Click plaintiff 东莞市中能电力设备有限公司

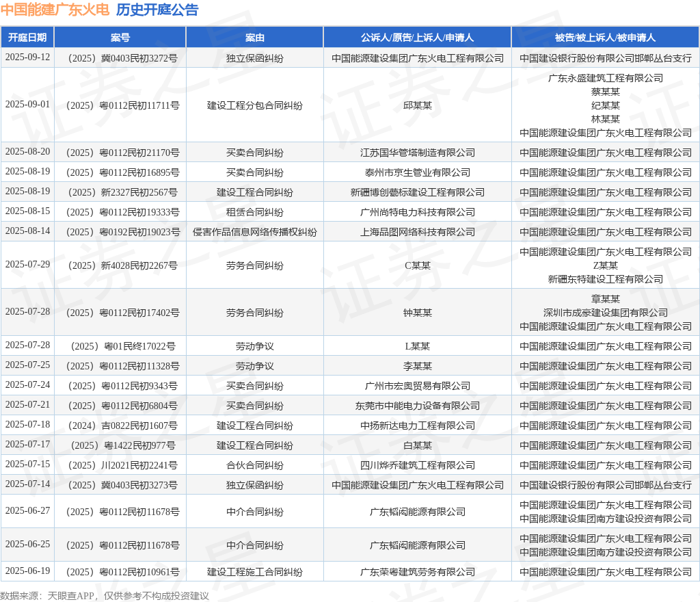click(x=418, y=406)
